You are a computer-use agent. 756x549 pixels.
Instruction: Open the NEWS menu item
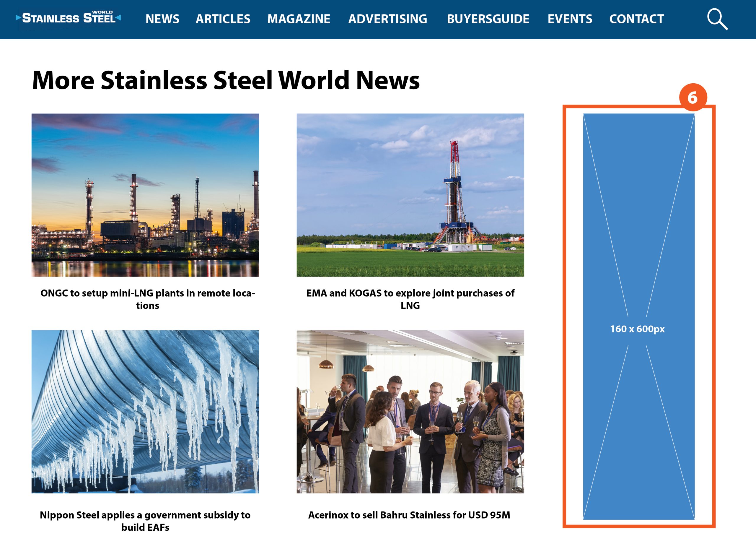tap(162, 19)
